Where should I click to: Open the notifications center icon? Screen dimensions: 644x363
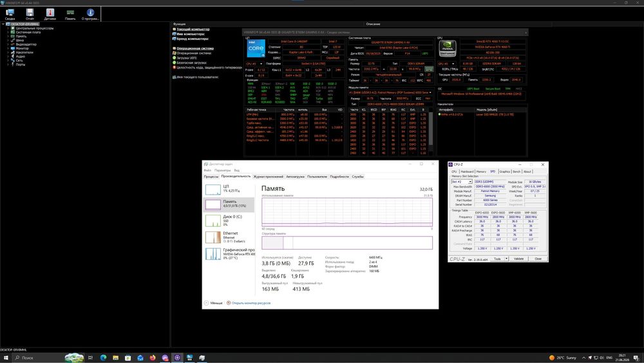coord(636,358)
